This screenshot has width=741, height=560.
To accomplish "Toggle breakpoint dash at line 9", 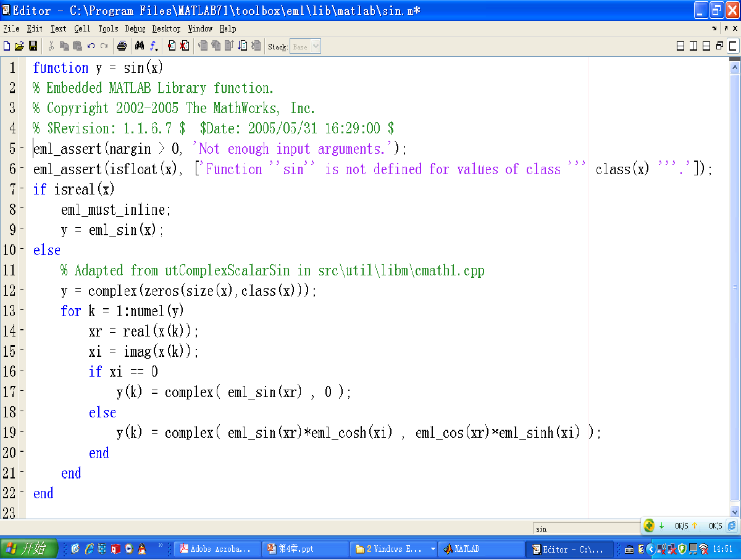I will pos(22,230).
